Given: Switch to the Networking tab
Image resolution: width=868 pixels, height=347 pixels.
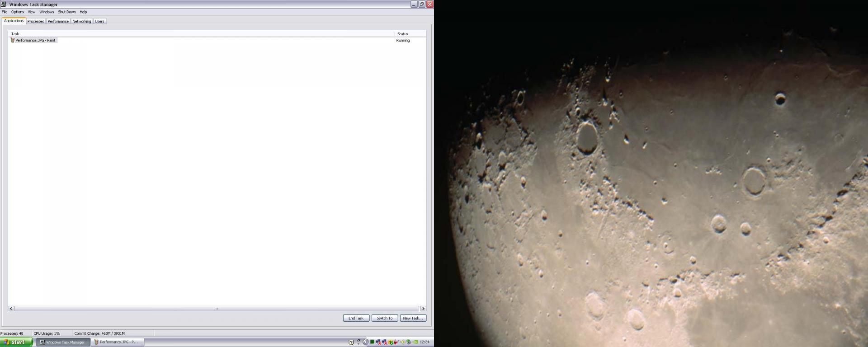Looking at the screenshot, I should [82, 21].
